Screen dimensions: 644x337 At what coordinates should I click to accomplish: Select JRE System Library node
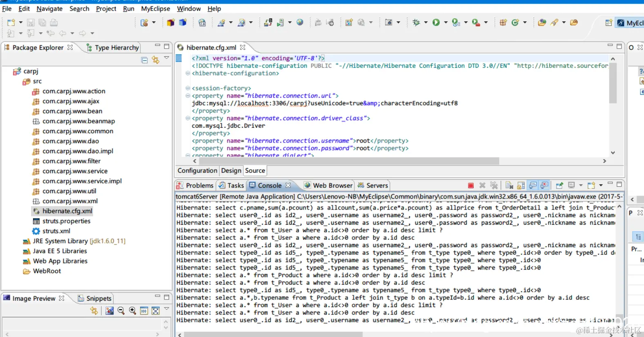[74, 241]
